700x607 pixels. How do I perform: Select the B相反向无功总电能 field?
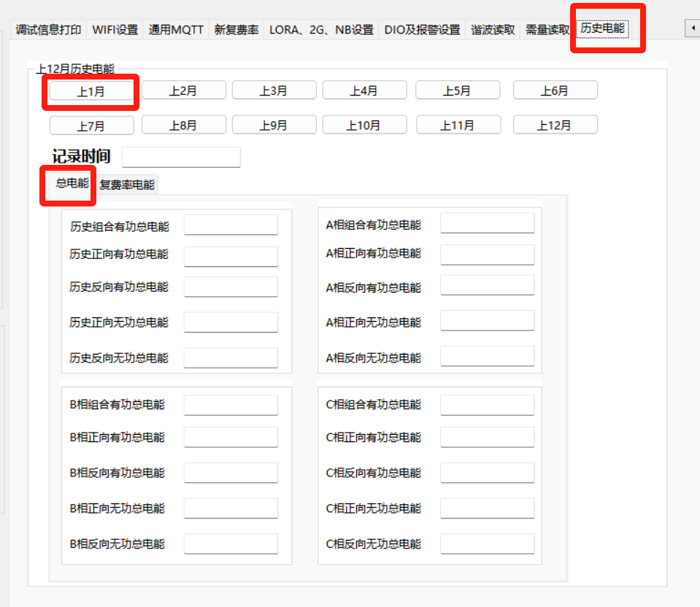pos(231,544)
